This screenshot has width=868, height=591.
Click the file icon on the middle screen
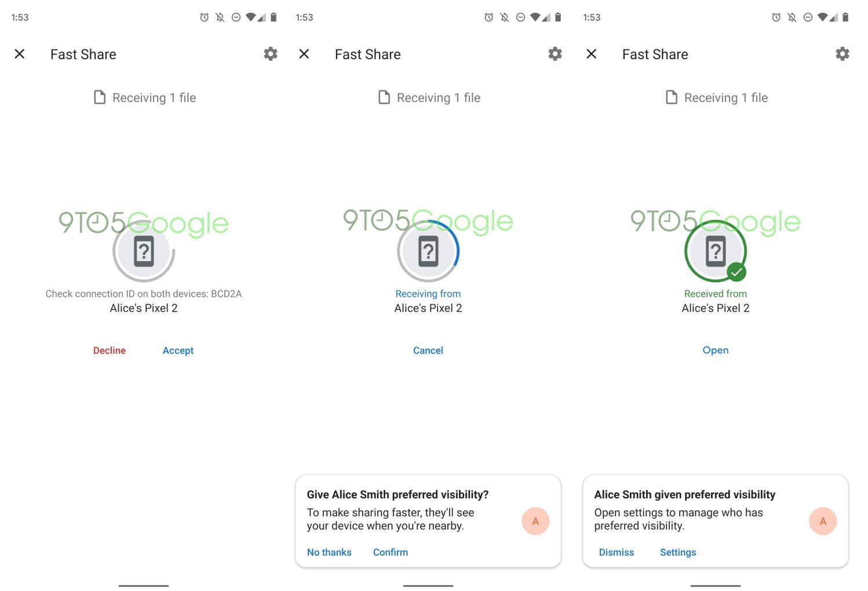(384, 97)
